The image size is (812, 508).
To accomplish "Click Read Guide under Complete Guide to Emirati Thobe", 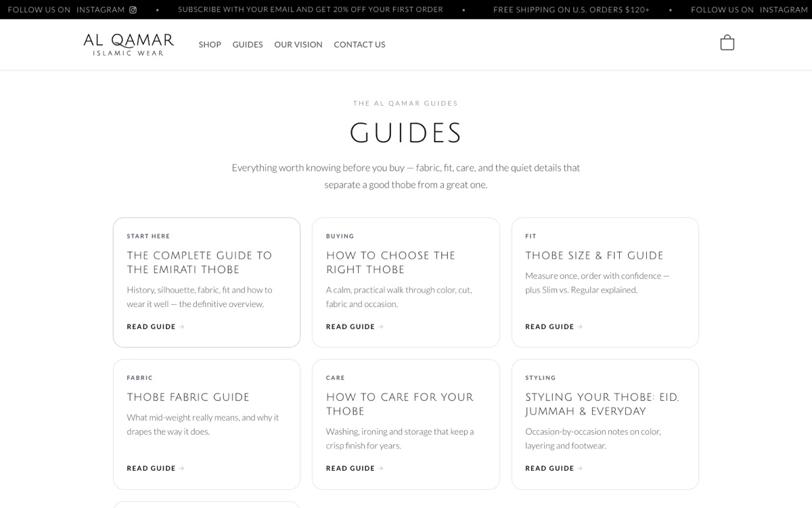I will coord(156,326).
